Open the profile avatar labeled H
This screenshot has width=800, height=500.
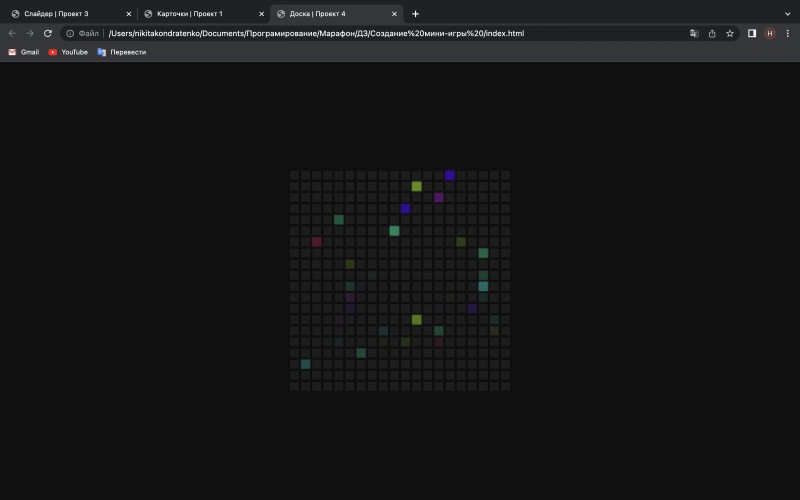click(769, 34)
